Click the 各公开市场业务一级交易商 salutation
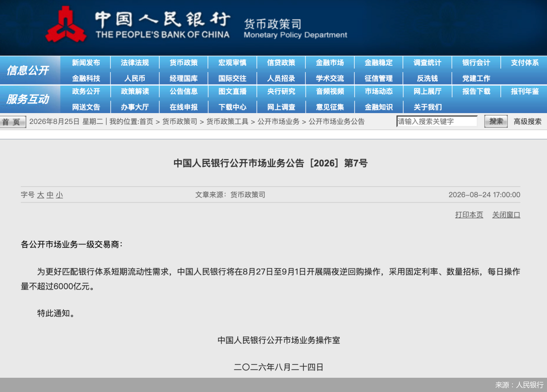The width and height of the screenshot is (547, 392). pyautogui.click(x=72, y=244)
